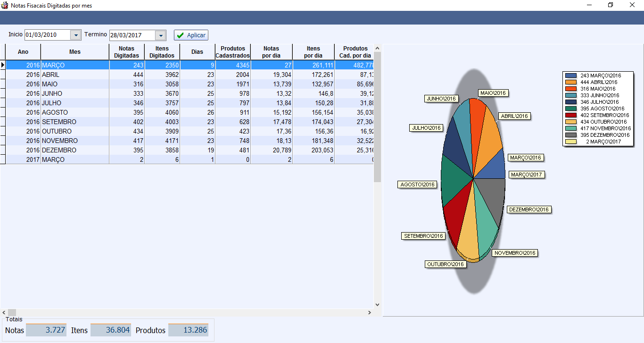This screenshot has width=644, height=343.
Task: Click the Itens total field 36.804
Action: 110,330
